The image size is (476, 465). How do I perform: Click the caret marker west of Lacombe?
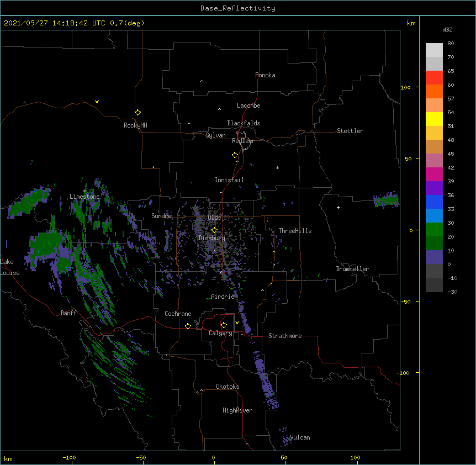click(x=219, y=109)
